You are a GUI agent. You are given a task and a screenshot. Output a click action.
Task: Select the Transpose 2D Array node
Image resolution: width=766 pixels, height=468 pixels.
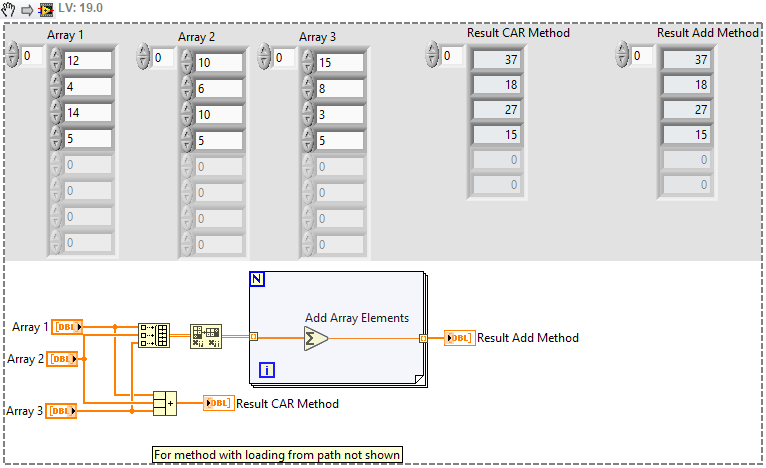(206, 336)
